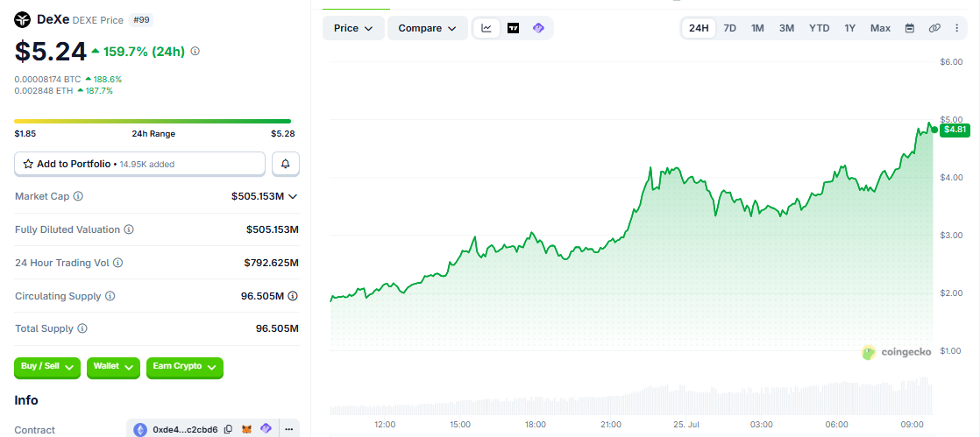Select the Max time range
980x437 pixels.
(x=881, y=28)
